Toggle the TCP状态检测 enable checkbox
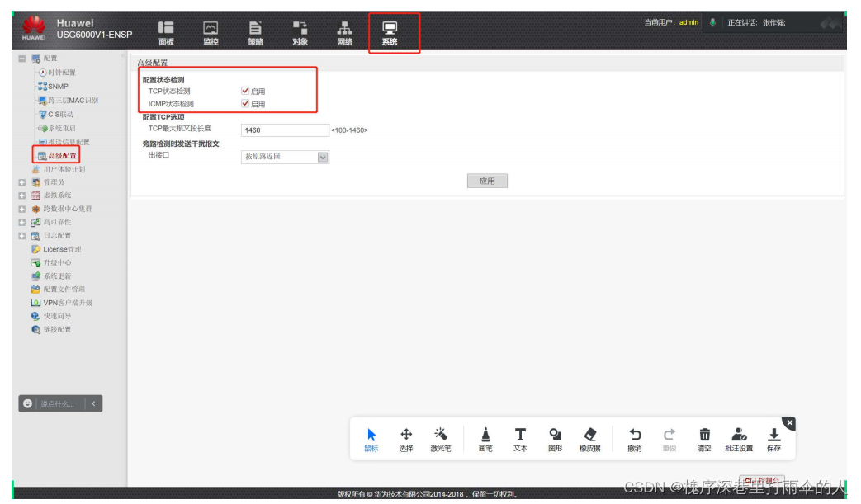This screenshot has height=504, width=861. pyautogui.click(x=245, y=91)
